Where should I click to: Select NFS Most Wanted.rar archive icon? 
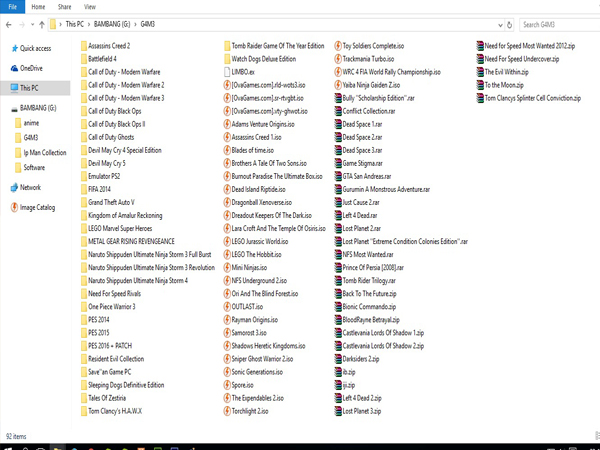click(338, 255)
